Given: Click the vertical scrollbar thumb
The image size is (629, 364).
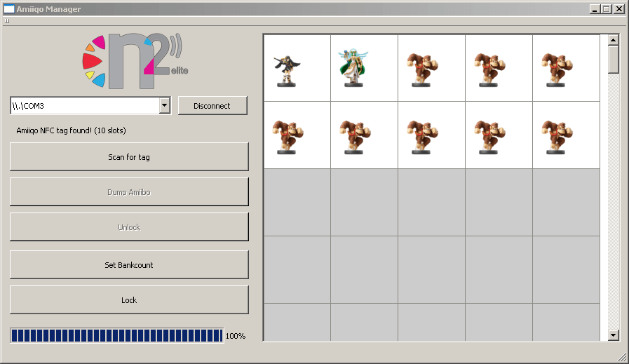Looking at the screenshot, I should point(613,60).
